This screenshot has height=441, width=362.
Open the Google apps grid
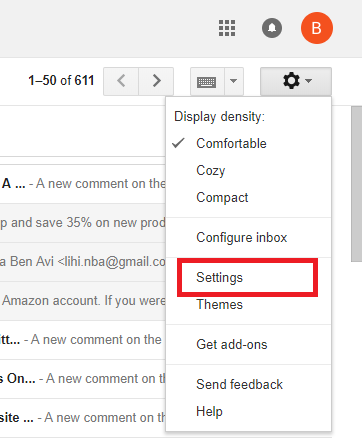pyautogui.click(x=227, y=28)
